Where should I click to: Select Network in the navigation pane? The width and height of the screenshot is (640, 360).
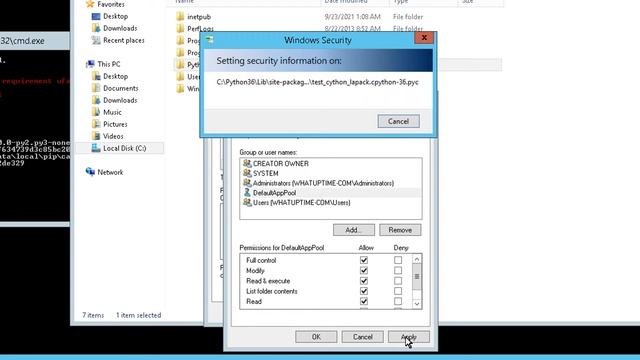coord(110,172)
